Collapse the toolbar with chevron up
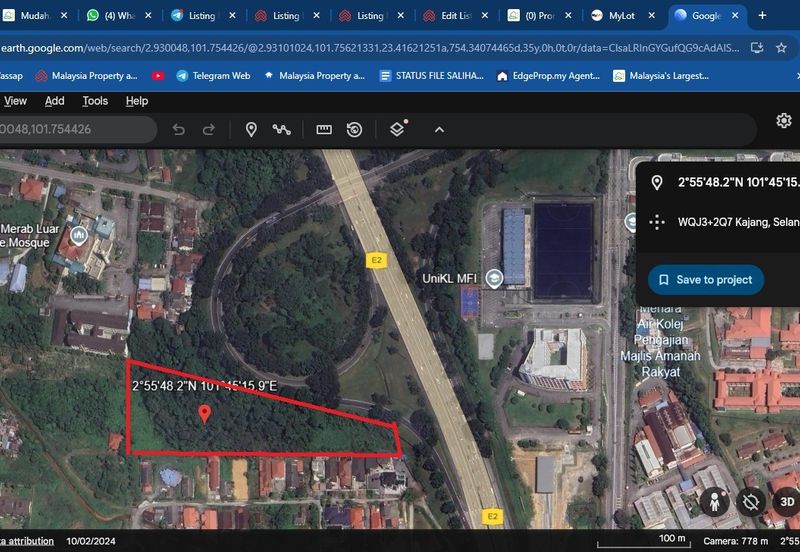The height and width of the screenshot is (552, 800). tap(439, 130)
